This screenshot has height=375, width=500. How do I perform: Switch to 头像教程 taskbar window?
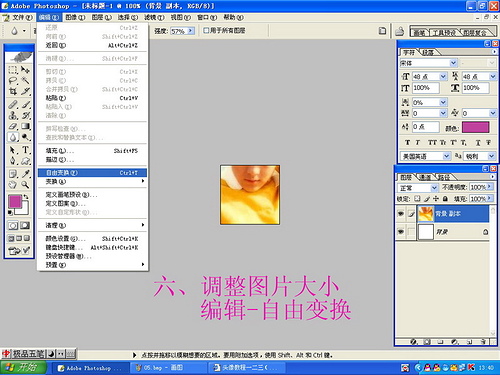pyautogui.click(x=247, y=368)
